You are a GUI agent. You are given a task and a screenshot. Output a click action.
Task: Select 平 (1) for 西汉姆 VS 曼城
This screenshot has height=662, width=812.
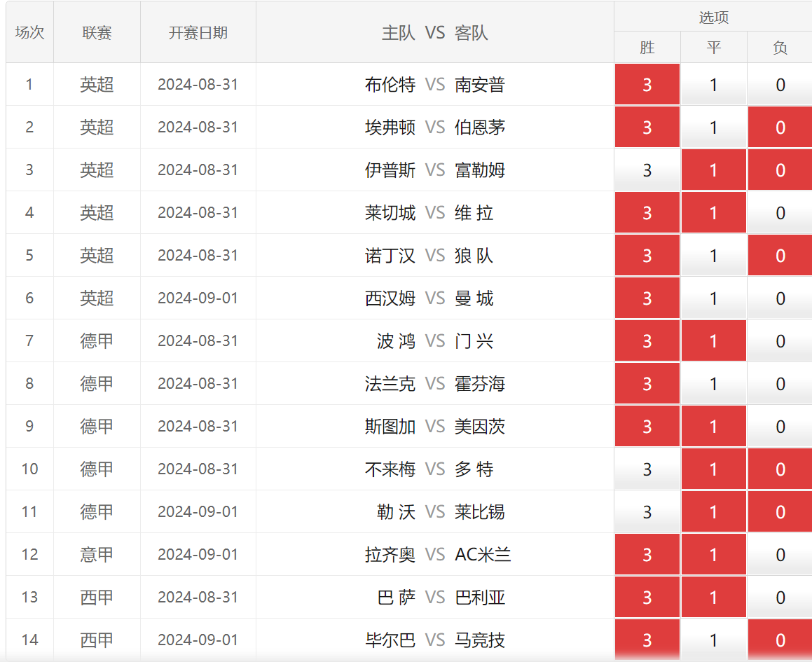[x=714, y=298]
